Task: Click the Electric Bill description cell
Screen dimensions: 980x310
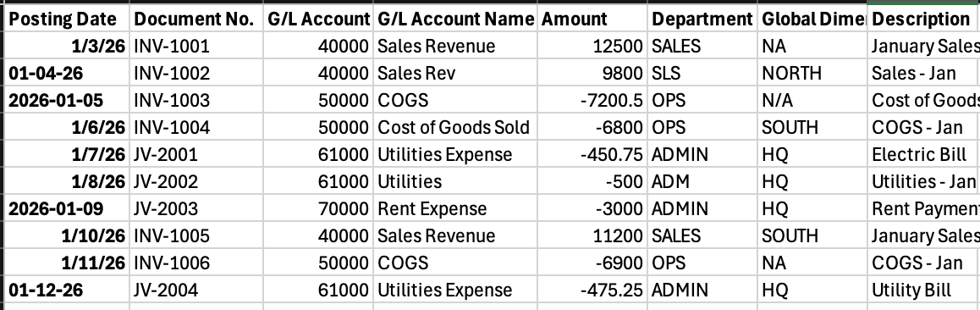Action: pyautogui.click(x=924, y=154)
